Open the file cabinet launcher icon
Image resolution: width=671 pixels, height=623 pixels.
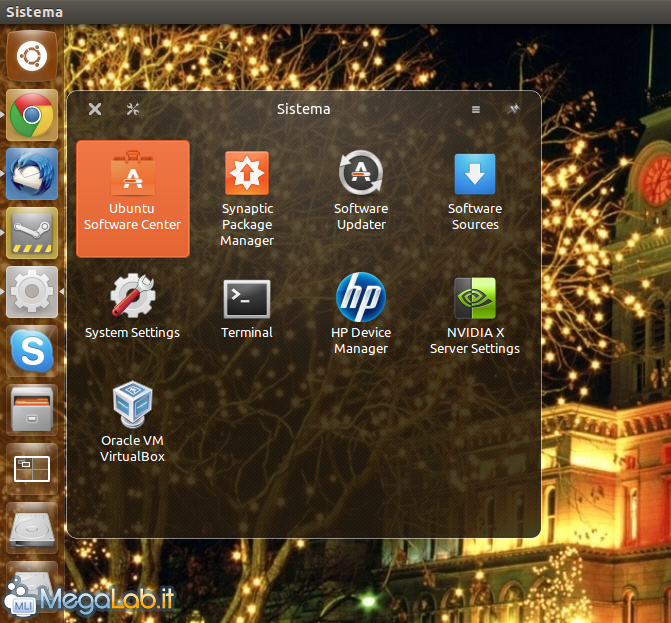coord(32,410)
